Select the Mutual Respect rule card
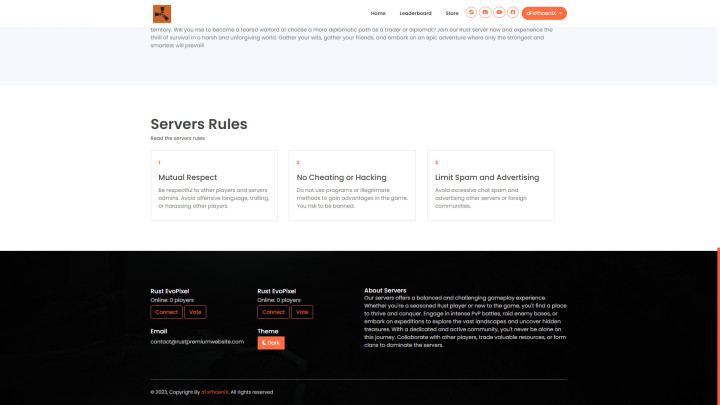The height and width of the screenshot is (405, 720). point(214,186)
